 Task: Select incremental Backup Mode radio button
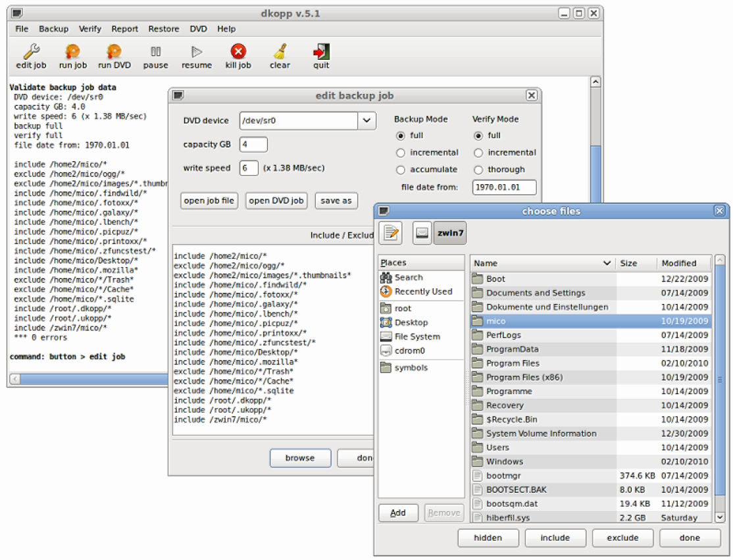click(x=401, y=153)
